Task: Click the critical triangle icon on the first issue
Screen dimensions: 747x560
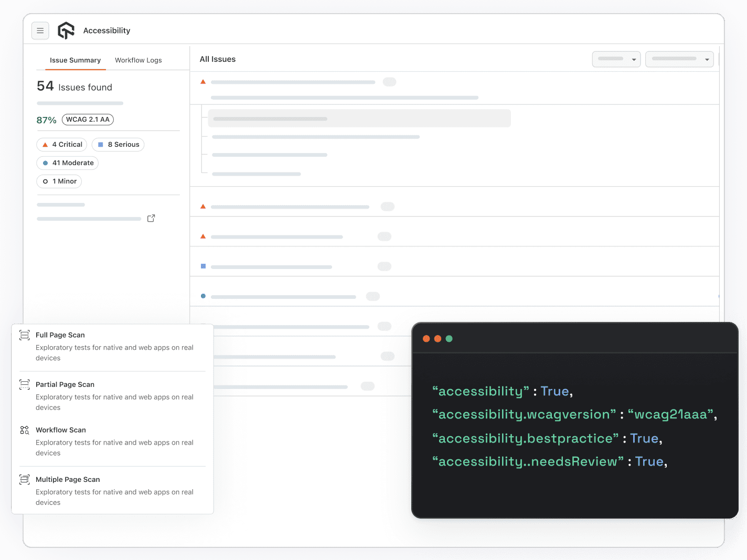Action: pyautogui.click(x=203, y=81)
